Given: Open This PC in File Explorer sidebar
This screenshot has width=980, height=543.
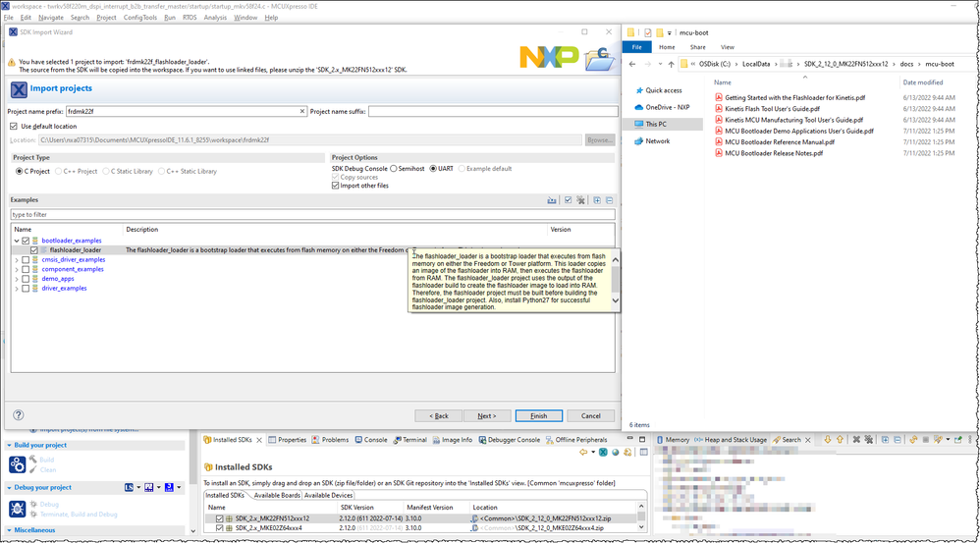Looking at the screenshot, I should tap(656, 124).
